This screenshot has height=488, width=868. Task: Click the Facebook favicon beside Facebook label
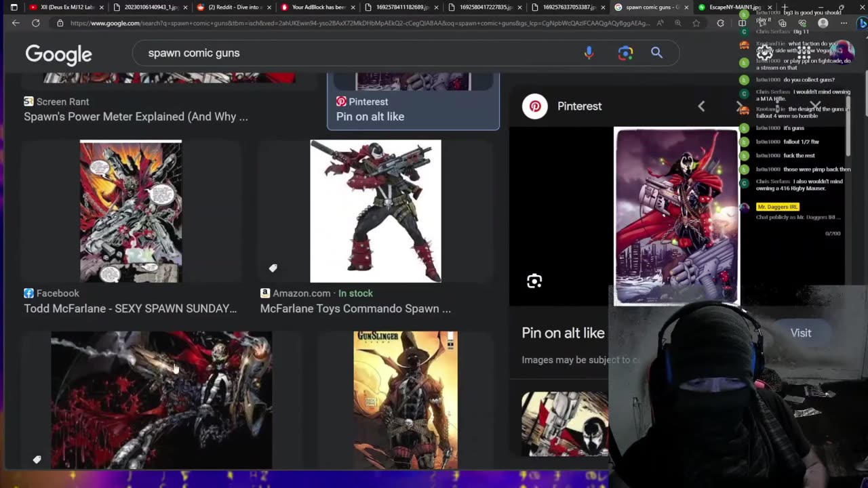[x=28, y=293]
